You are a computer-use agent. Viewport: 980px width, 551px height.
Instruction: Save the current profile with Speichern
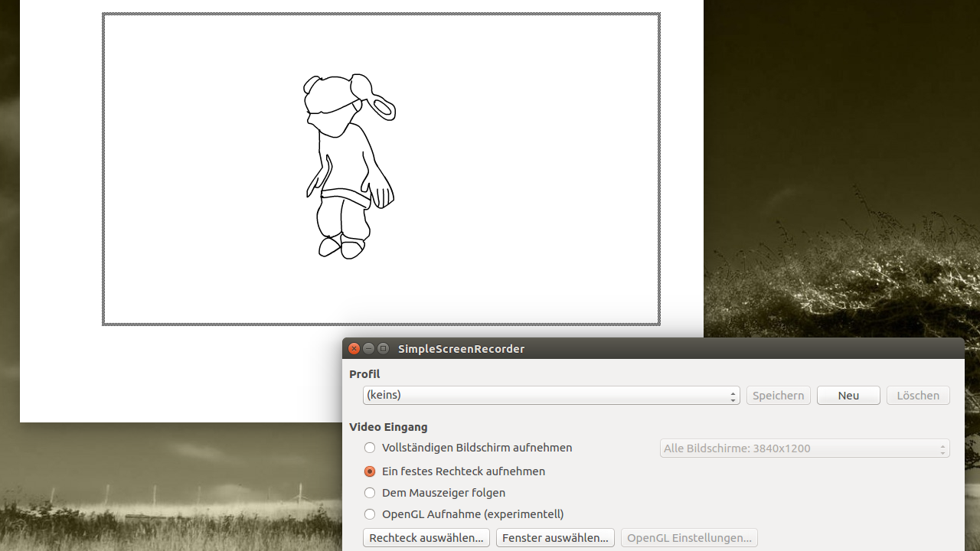tap(778, 395)
